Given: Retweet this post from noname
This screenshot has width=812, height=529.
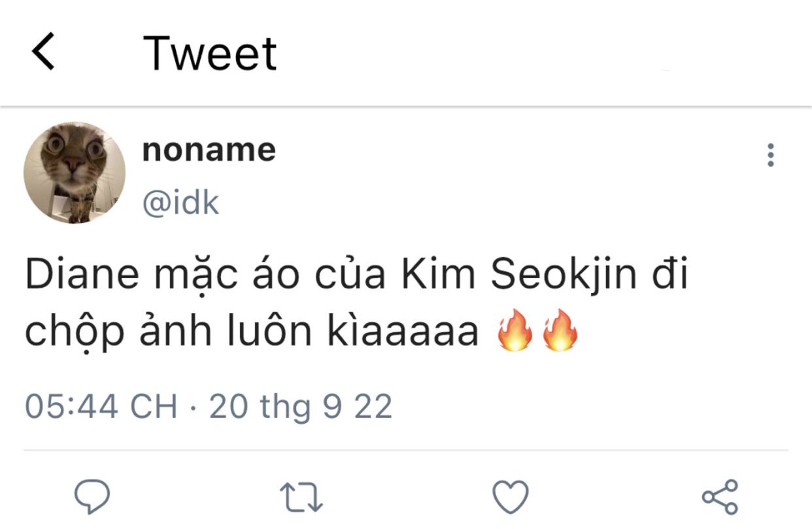Looking at the screenshot, I should (x=301, y=498).
